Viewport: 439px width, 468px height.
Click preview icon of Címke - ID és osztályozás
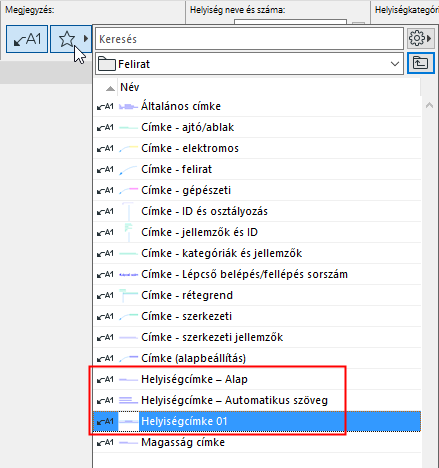(x=128, y=211)
